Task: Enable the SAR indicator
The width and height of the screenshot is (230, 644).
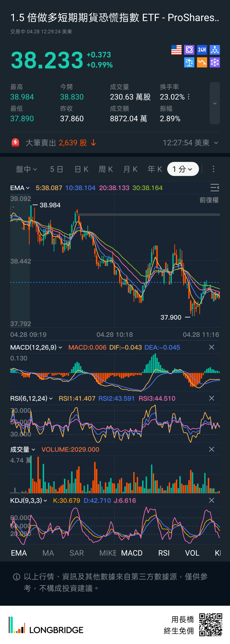Action: 76,553
